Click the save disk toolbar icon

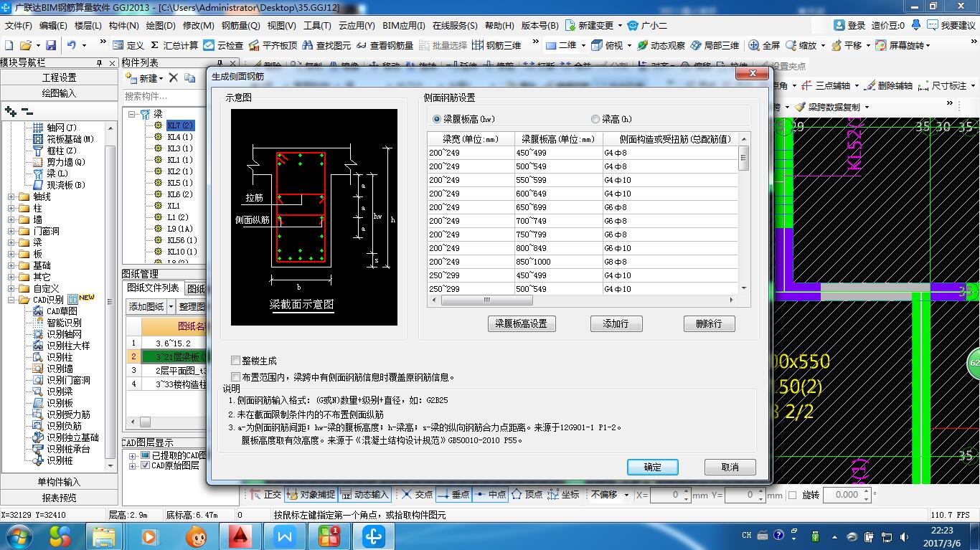pos(52,45)
